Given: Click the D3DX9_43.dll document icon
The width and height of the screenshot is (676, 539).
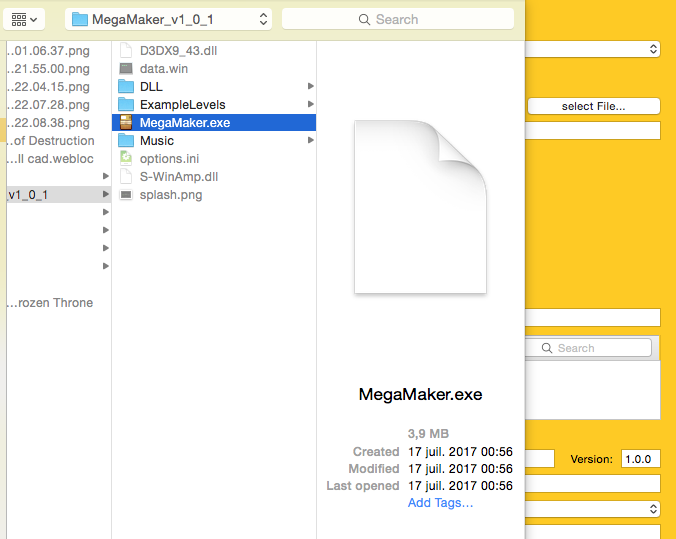Looking at the screenshot, I should click(126, 50).
